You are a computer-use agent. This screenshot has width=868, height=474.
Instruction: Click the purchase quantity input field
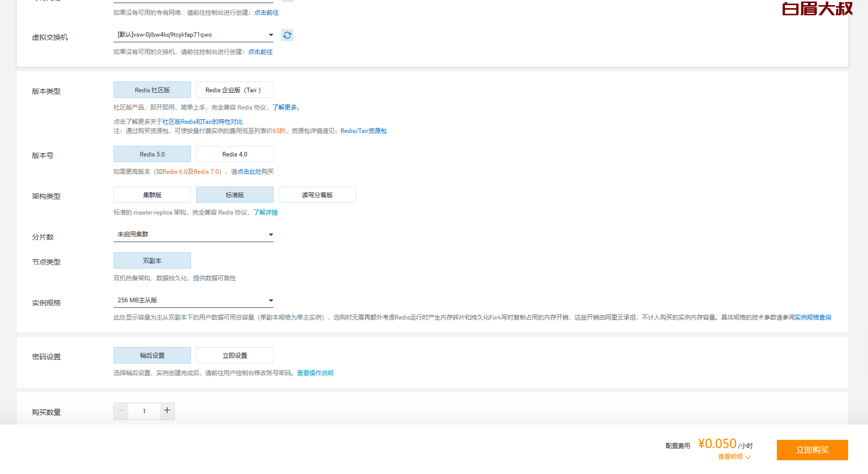coord(144,411)
